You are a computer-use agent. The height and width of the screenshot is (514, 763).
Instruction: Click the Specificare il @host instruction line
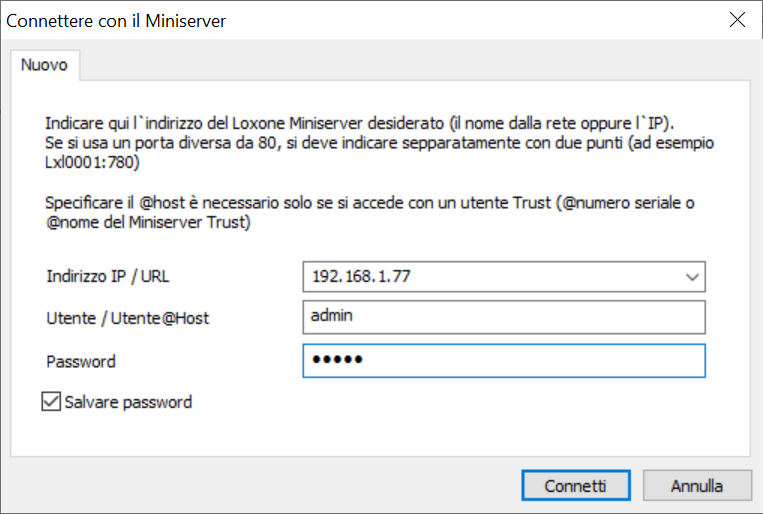369,202
